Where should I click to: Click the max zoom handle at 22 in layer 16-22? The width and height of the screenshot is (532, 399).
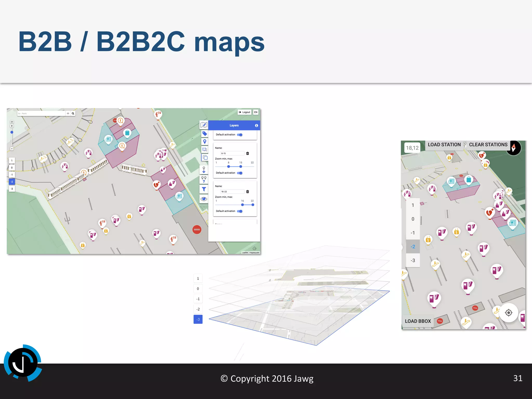(x=253, y=205)
